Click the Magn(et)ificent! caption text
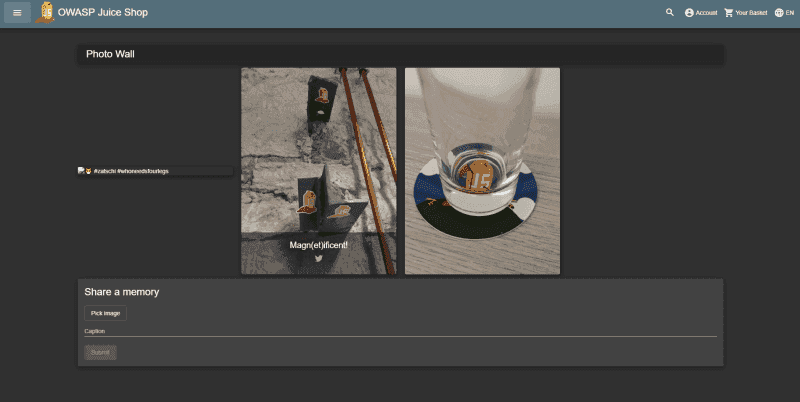Viewport: 800px width, 402px height. (318, 245)
